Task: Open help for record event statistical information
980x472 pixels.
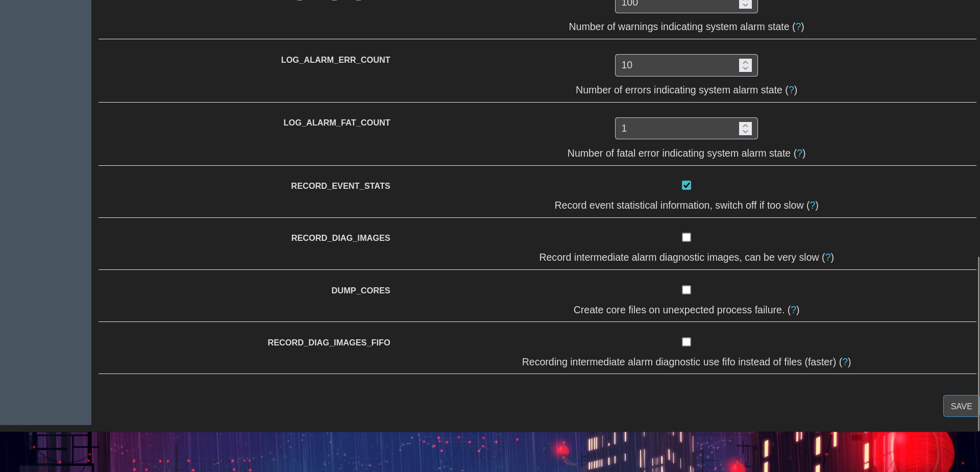Action: (813, 206)
